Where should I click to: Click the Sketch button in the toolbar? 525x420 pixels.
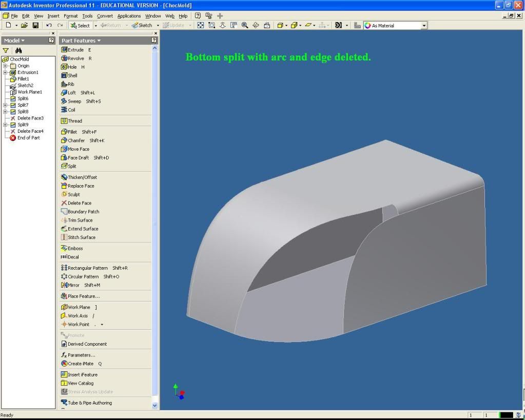[x=142, y=25]
